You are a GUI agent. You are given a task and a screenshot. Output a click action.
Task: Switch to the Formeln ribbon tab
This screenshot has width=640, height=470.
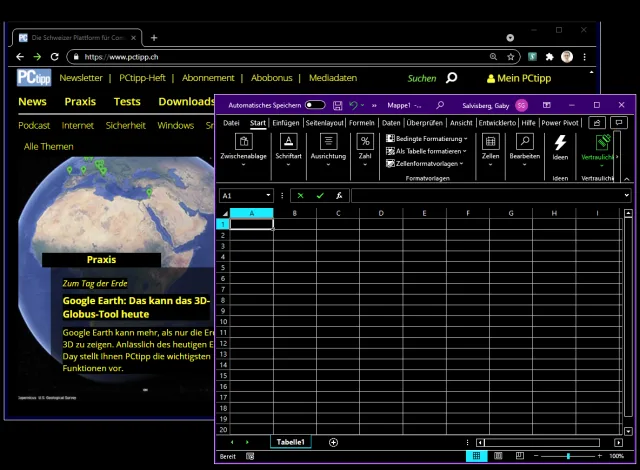tap(361, 123)
